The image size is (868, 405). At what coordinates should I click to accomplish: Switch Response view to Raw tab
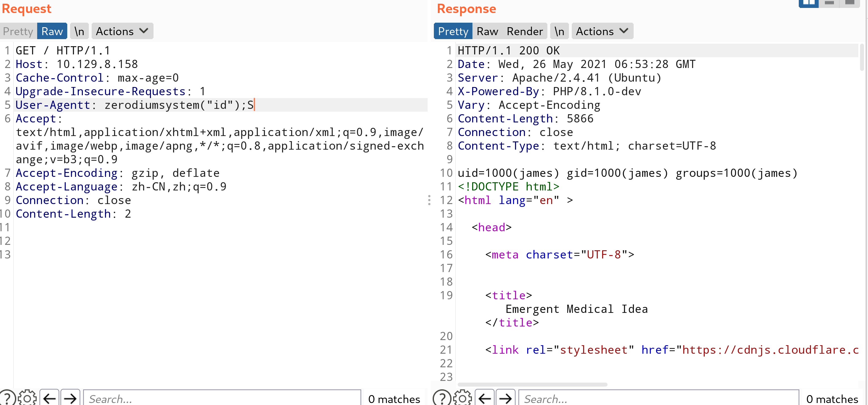click(x=487, y=31)
